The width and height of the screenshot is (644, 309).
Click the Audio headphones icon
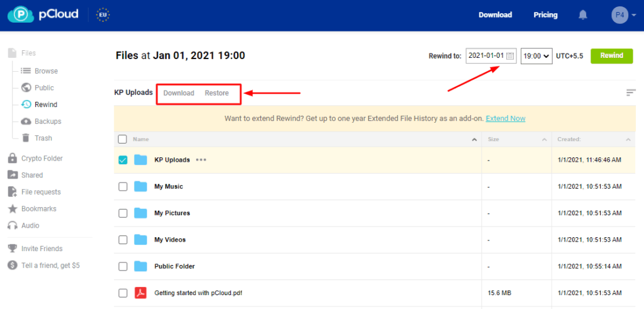click(x=13, y=225)
